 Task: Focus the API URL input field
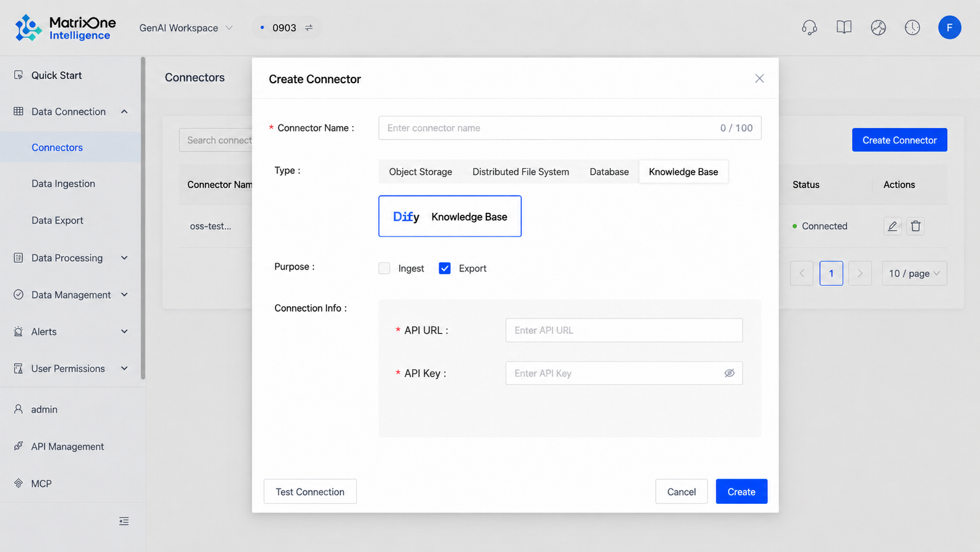(624, 330)
